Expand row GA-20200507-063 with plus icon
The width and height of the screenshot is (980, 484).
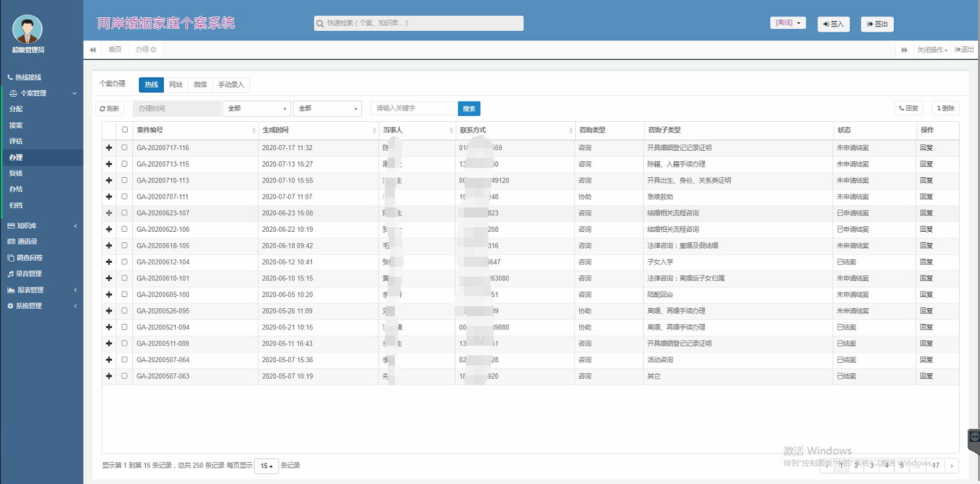(109, 376)
